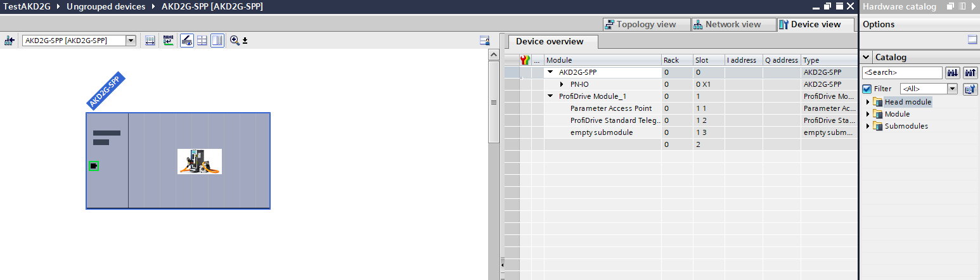Select the ProfiDrive Standard Teleg.. row
This screenshot has width=980, height=280.
681,120
